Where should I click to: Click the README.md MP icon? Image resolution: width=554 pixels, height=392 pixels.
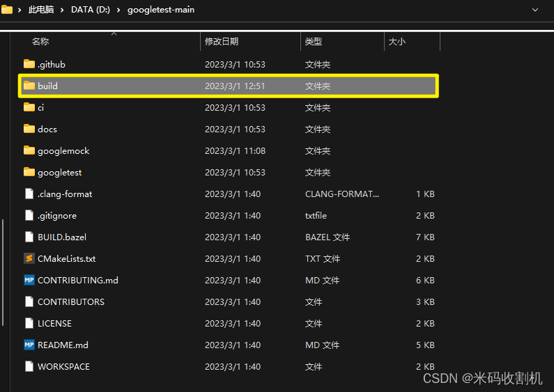click(29, 345)
